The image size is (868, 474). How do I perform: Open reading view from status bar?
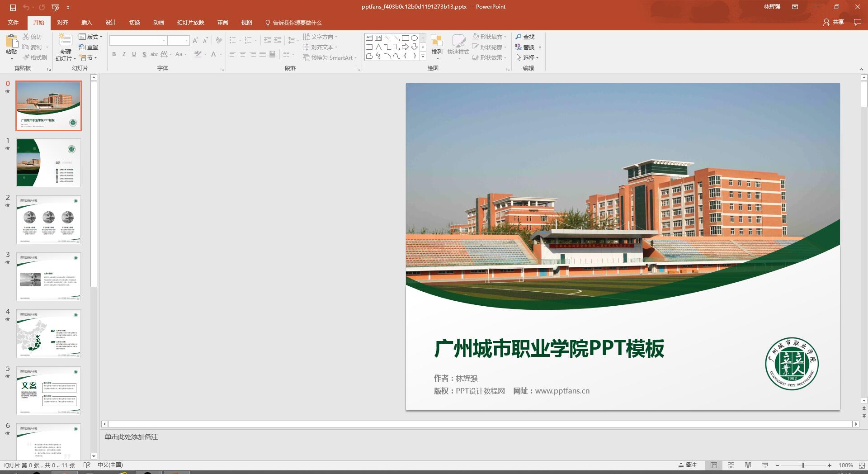click(x=748, y=465)
